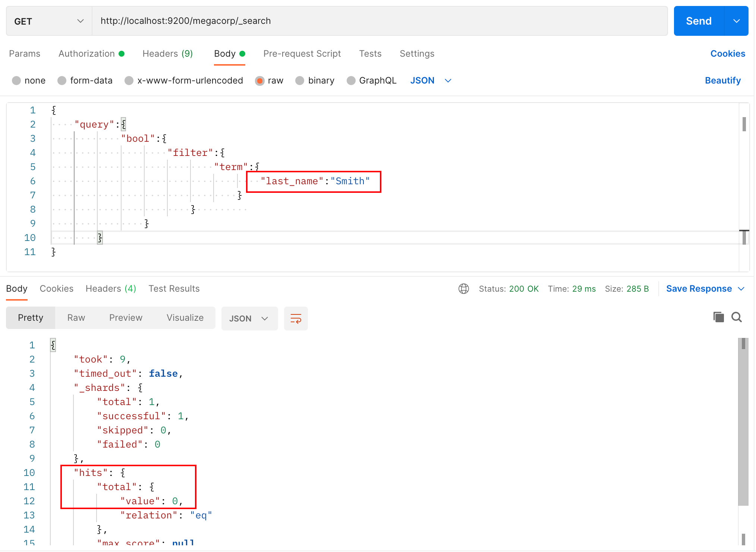This screenshot has height=552, width=756.
Task: Open the GET method dropdown
Action: (49, 21)
